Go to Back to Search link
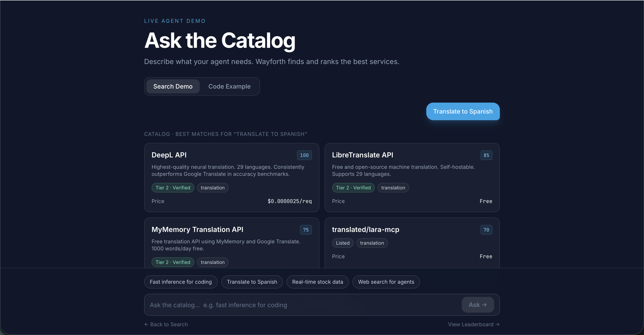This screenshot has height=335, width=644. click(x=166, y=324)
